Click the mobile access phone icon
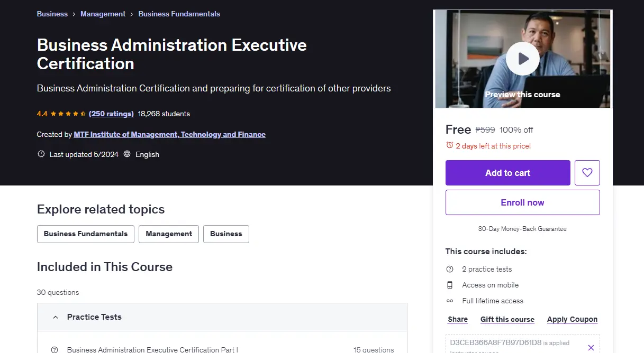644x353 pixels. [450, 285]
